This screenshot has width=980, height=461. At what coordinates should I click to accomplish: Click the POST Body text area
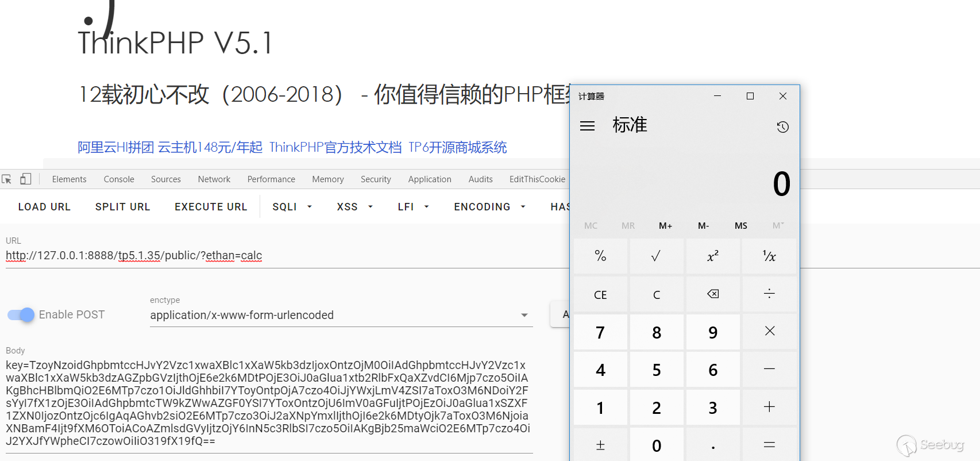[269, 404]
